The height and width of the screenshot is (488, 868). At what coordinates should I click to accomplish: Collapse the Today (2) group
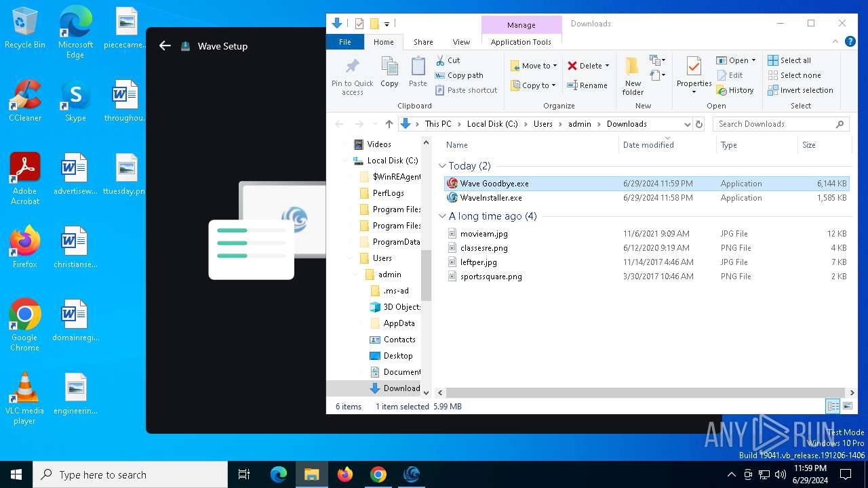tap(442, 166)
